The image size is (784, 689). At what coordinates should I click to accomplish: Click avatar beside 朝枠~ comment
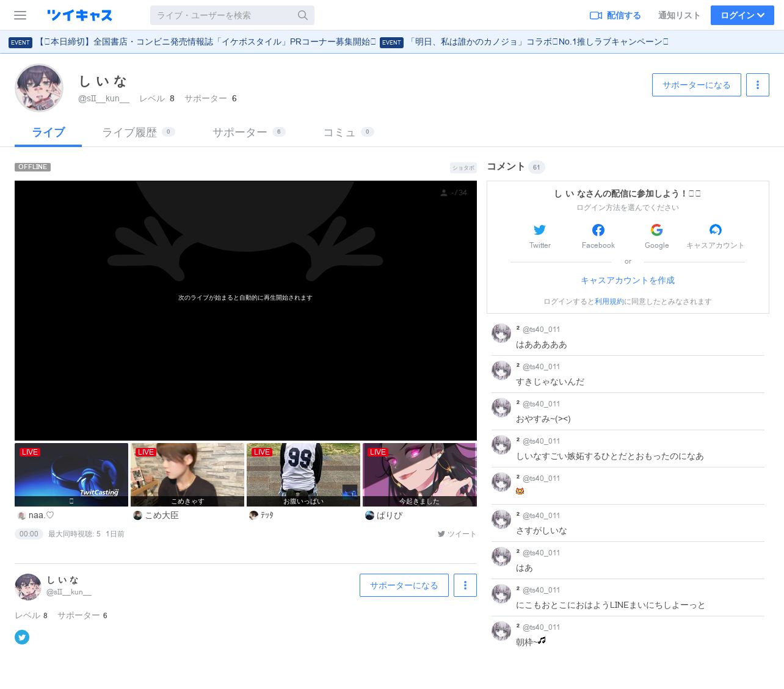click(x=501, y=631)
